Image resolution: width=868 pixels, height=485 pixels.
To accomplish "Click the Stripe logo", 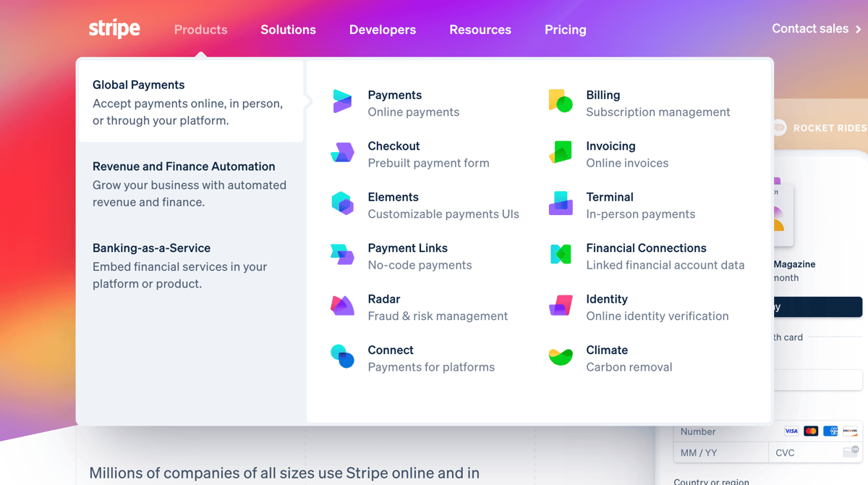I will pyautogui.click(x=114, y=29).
